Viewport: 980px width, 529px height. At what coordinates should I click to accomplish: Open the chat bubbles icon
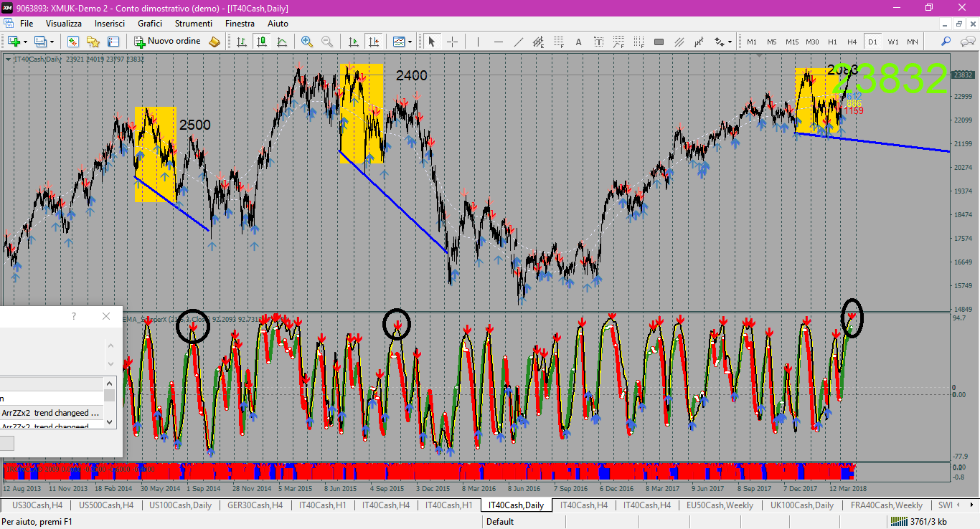click(x=966, y=42)
